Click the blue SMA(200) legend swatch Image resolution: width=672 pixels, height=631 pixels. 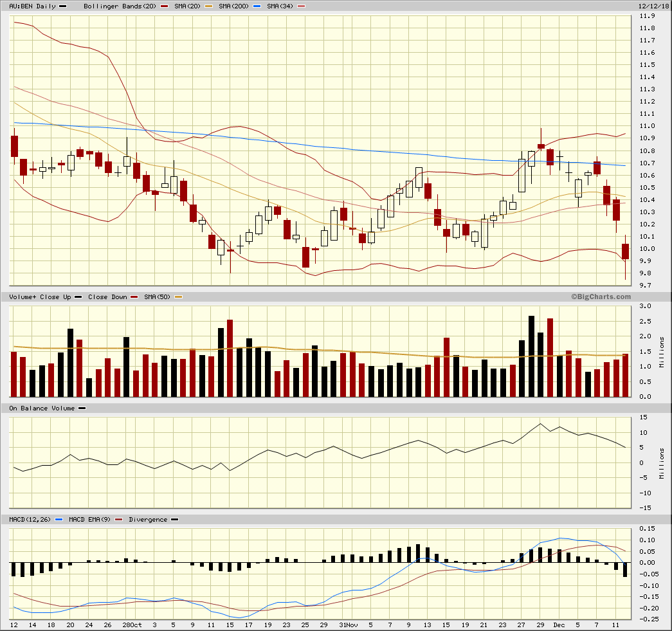click(257, 6)
